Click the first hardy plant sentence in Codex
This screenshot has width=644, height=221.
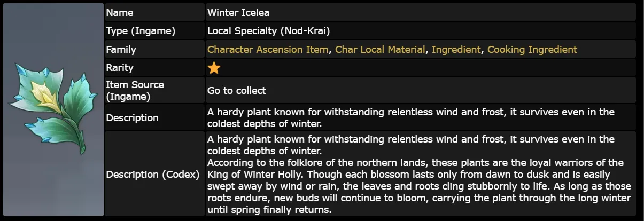(410, 139)
